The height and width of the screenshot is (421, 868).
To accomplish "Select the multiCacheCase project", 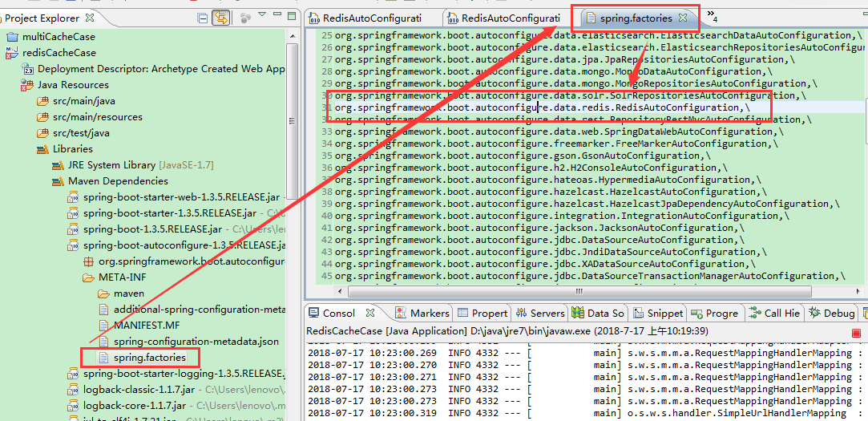I will pos(59,37).
